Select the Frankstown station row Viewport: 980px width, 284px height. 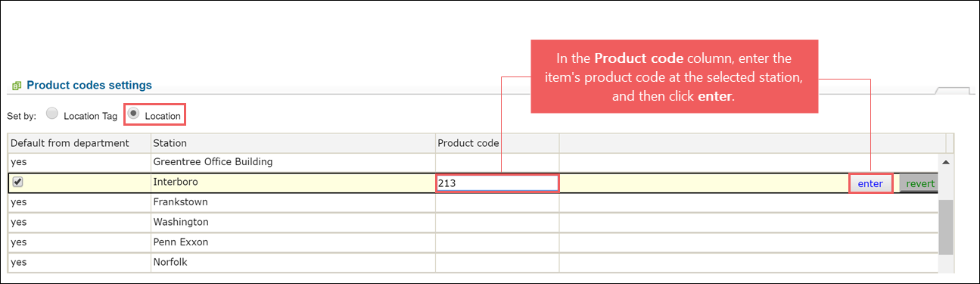[473, 202]
